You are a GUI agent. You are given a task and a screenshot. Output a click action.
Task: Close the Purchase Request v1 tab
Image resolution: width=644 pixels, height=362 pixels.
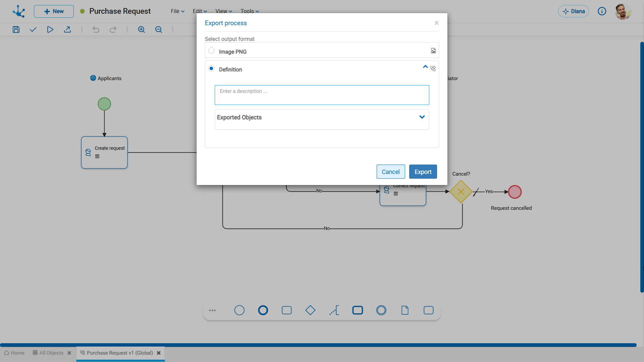(x=159, y=353)
